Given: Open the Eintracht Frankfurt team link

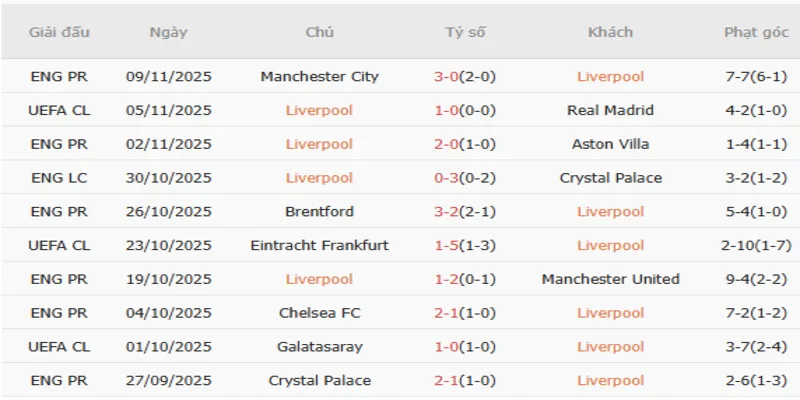Looking at the screenshot, I should pos(319,245).
